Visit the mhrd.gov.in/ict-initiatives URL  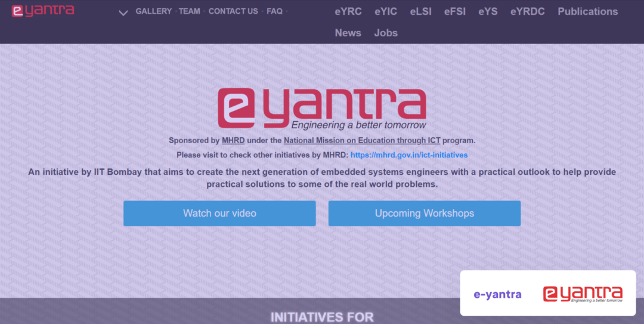[409, 155]
